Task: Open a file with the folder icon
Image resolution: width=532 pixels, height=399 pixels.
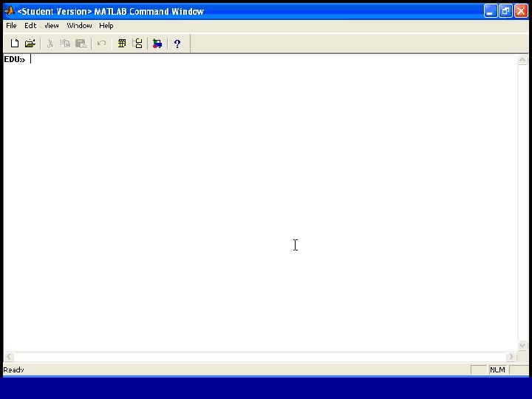Action: (30, 43)
